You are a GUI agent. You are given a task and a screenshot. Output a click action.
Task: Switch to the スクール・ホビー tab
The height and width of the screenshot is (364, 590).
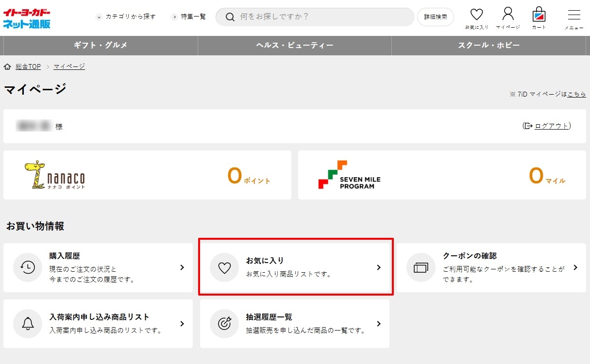point(489,45)
